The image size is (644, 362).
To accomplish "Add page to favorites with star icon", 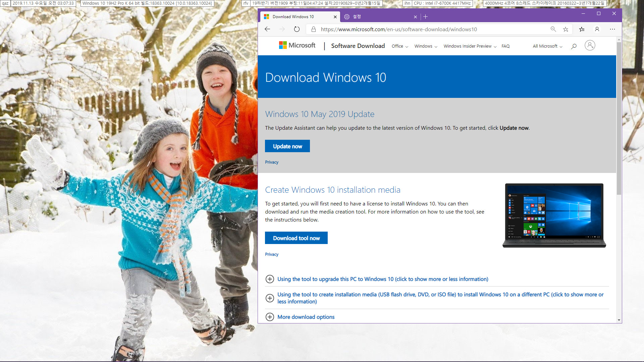I will tap(566, 29).
